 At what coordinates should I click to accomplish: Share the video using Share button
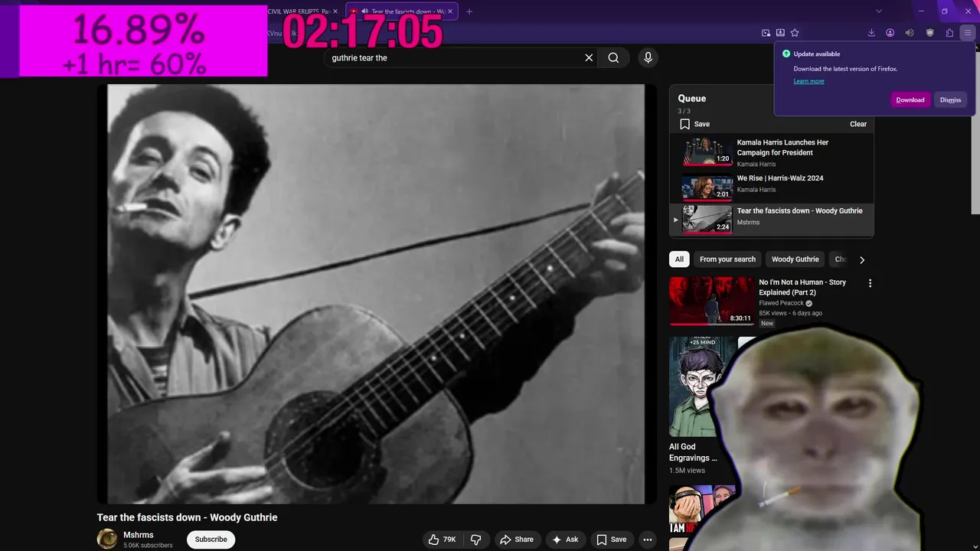coord(517,540)
